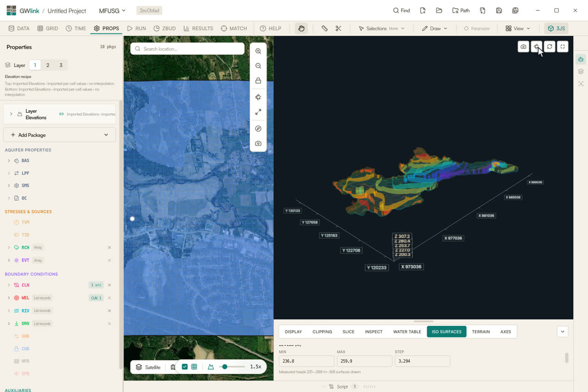Viewport: 588px width, 392px height.
Task: Click the save all icon
Action: [x=515, y=11]
